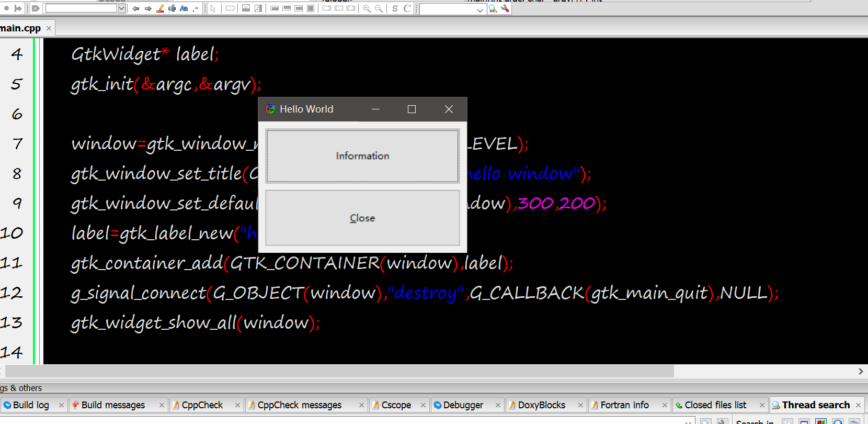Expand the incremental search dropdown arrow
The image size is (868, 424).
point(121,8)
